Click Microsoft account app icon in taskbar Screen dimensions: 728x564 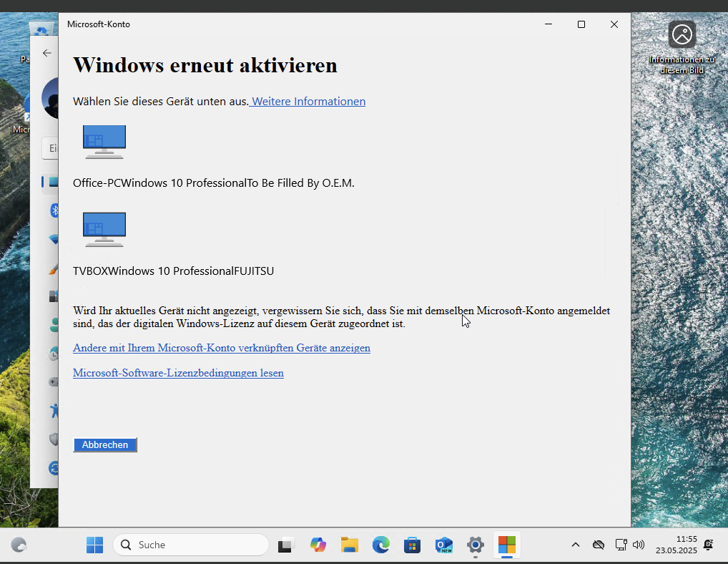tap(507, 545)
